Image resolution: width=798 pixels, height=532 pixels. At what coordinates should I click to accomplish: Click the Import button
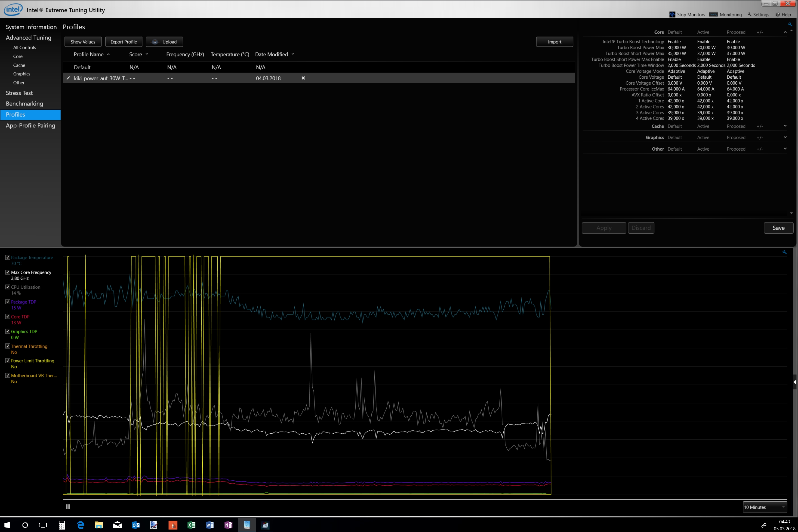(554, 42)
